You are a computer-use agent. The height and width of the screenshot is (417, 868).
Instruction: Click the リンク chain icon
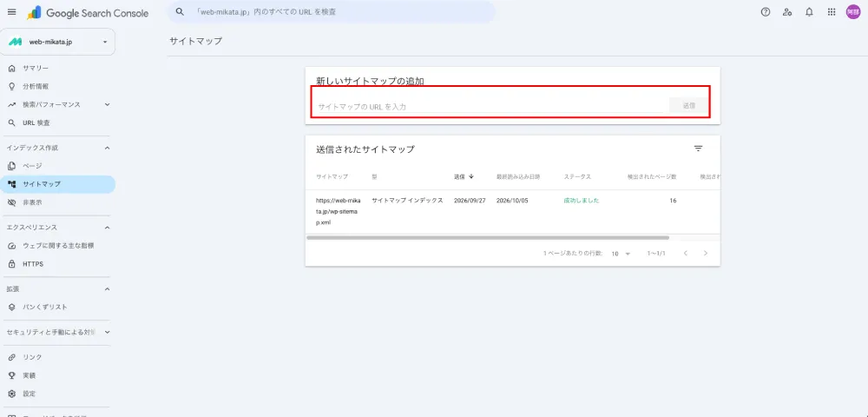click(11, 357)
